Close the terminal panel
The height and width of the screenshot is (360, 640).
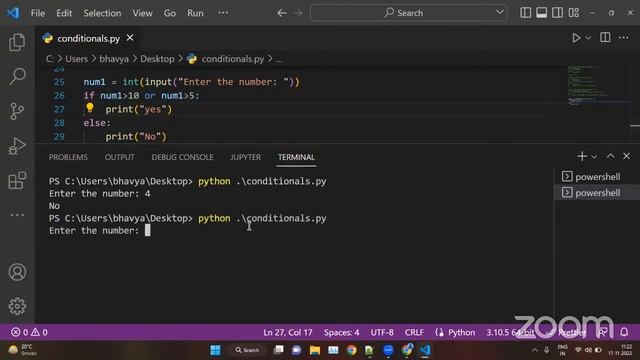tap(627, 156)
